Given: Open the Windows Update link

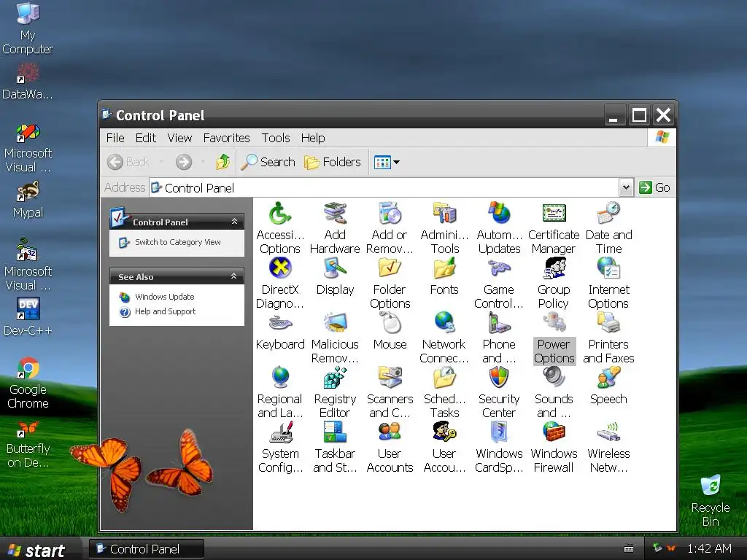Looking at the screenshot, I should (x=164, y=297).
